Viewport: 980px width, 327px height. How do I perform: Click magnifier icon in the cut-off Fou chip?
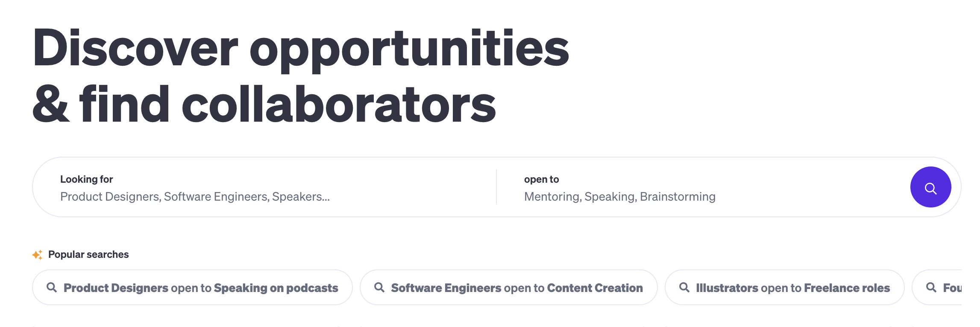coord(931,287)
